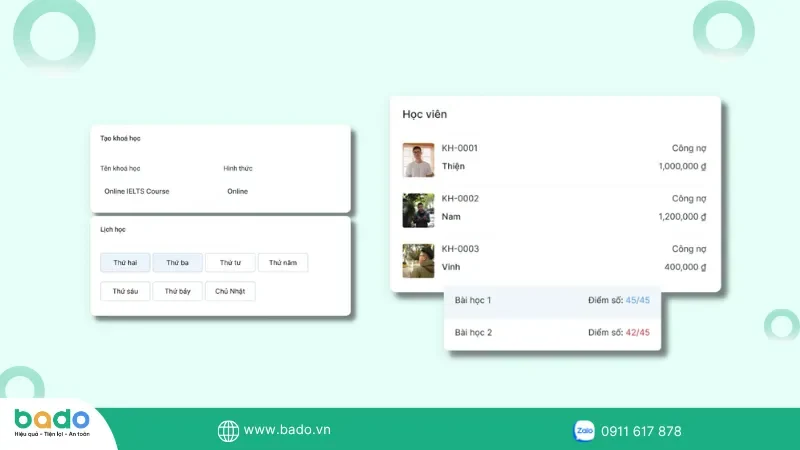The width and height of the screenshot is (800, 450).
Task: Select the Bài học 1 row
Action: point(553,301)
